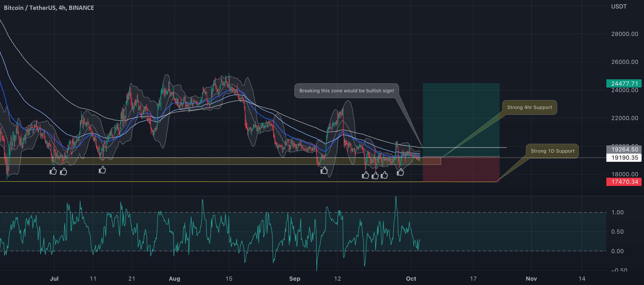The width and height of the screenshot is (644, 285).
Task: Click the 14 date label on the time axis
Action: (582, 278)
